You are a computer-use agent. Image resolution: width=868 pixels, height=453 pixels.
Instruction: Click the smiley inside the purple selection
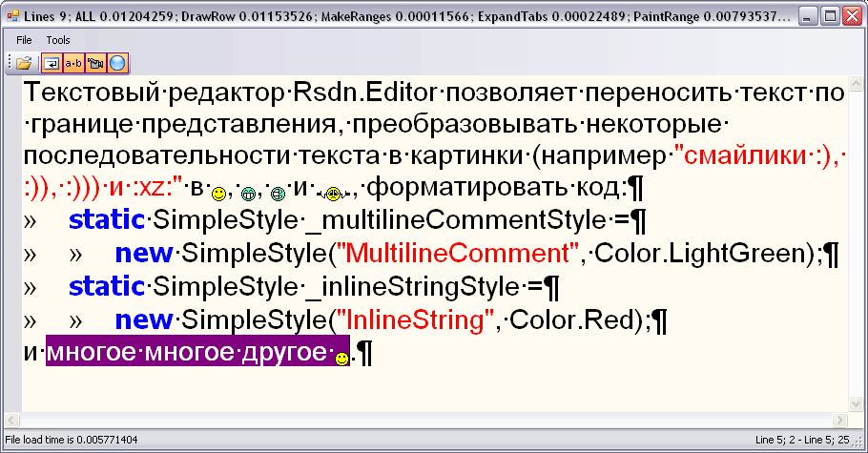tap(341, 359)
